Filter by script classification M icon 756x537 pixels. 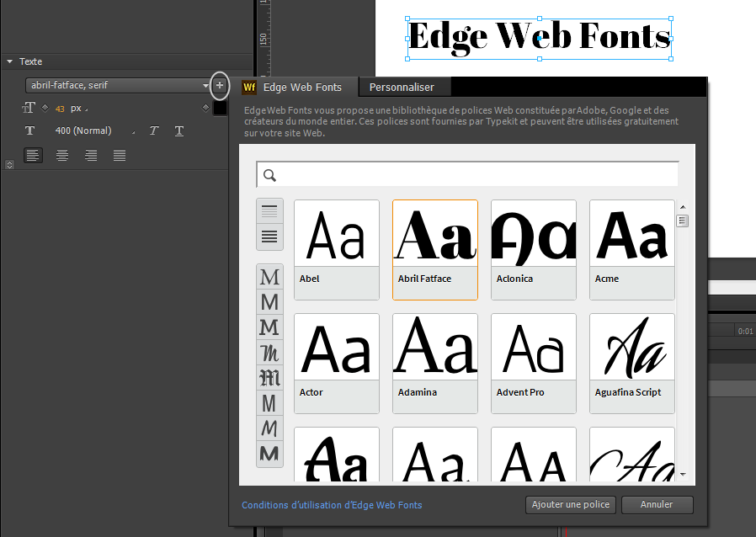pyautogui.click(x=269, y=354)
